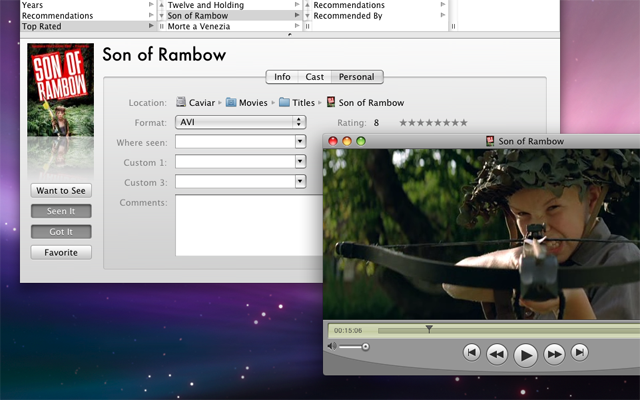This screenshot has width=640, height=400.
Task: Click the rewind button in player
Action: (496, 353)
